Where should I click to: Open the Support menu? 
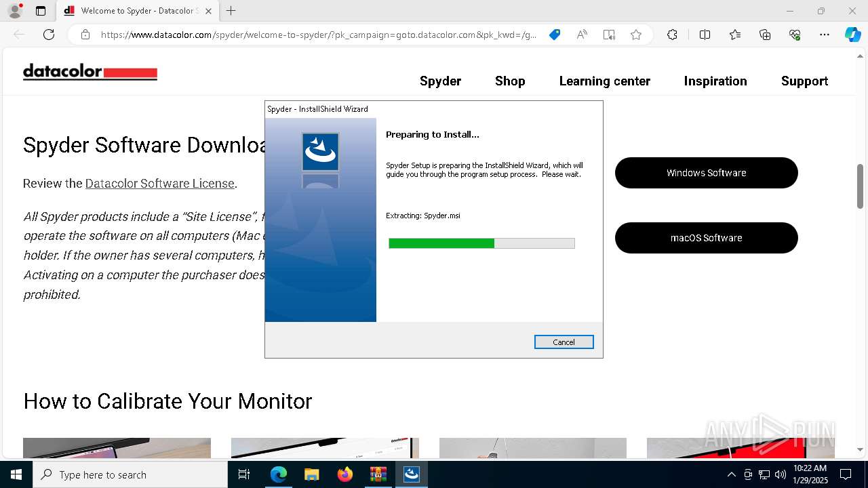pyautogui.click(x=804, y=81)
